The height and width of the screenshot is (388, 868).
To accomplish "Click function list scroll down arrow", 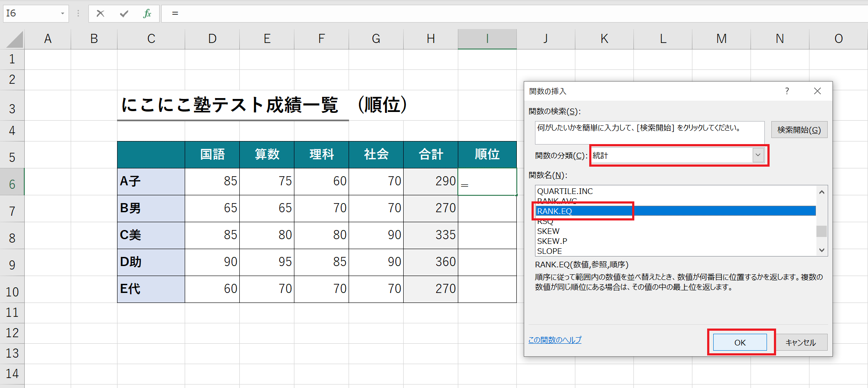I will (822, 250).
